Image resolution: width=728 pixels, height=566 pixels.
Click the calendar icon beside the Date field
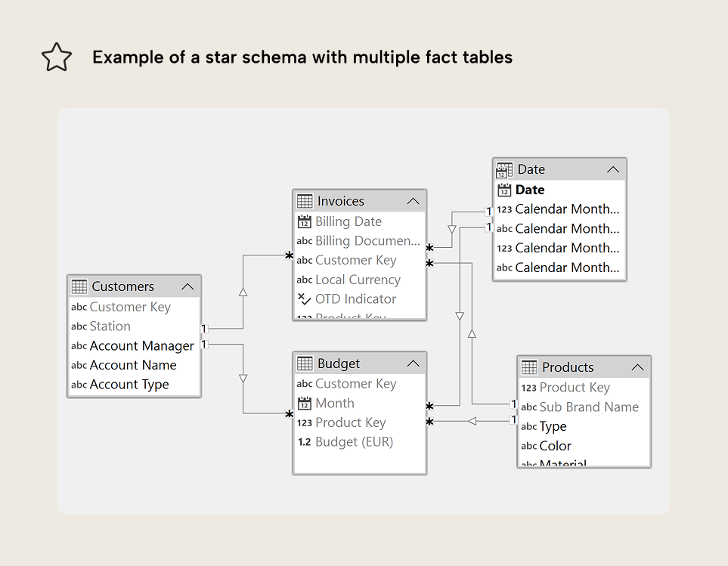tap(503, 190)
